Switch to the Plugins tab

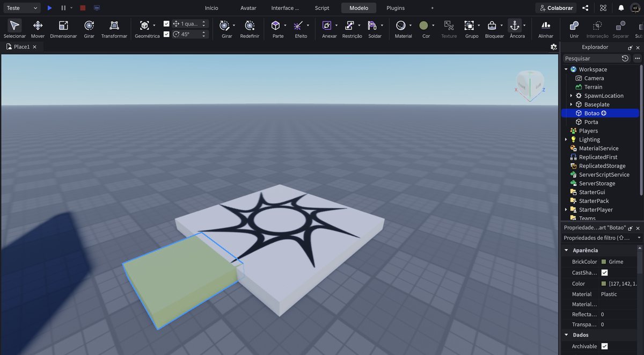tap(396, 8)
